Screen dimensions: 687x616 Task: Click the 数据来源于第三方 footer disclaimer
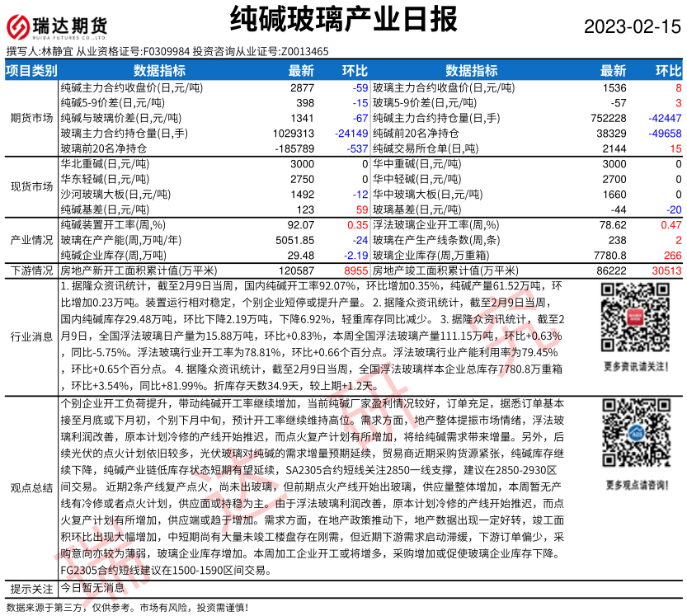point(125,607)
